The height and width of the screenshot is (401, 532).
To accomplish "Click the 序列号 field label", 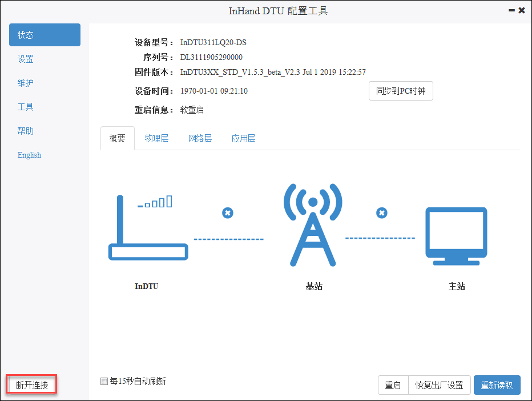I will [x=158, y=57].
